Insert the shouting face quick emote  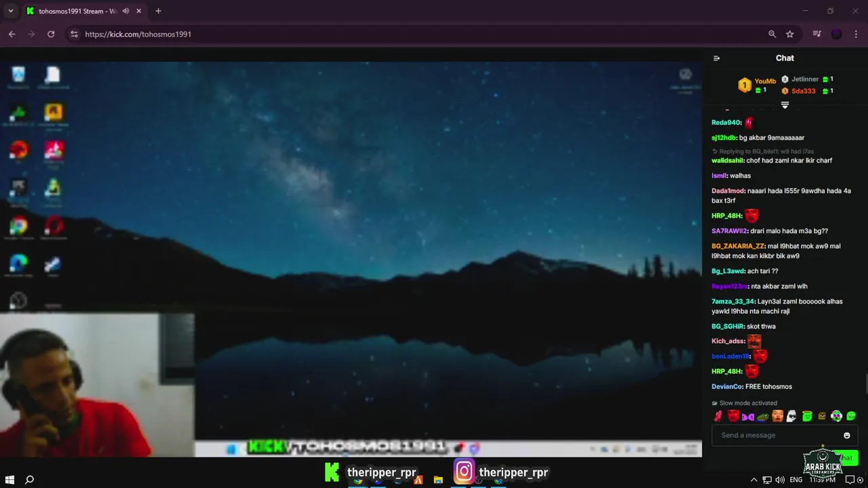tap(777, 416)
